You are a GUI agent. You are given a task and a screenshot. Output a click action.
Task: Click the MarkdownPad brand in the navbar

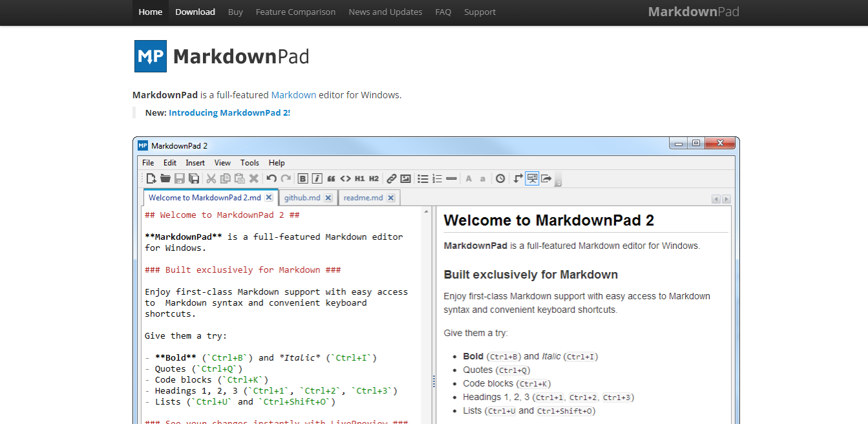pyautogui.click(x=693, y=12)
